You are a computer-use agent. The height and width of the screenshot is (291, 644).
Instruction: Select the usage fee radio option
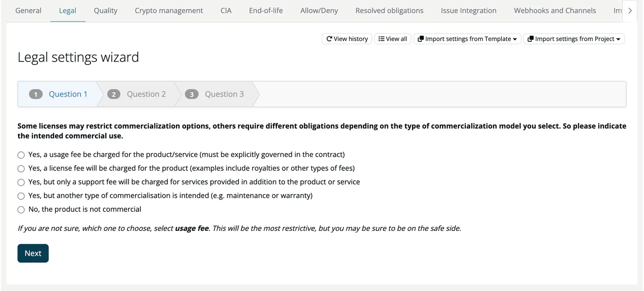coord(21,155)
